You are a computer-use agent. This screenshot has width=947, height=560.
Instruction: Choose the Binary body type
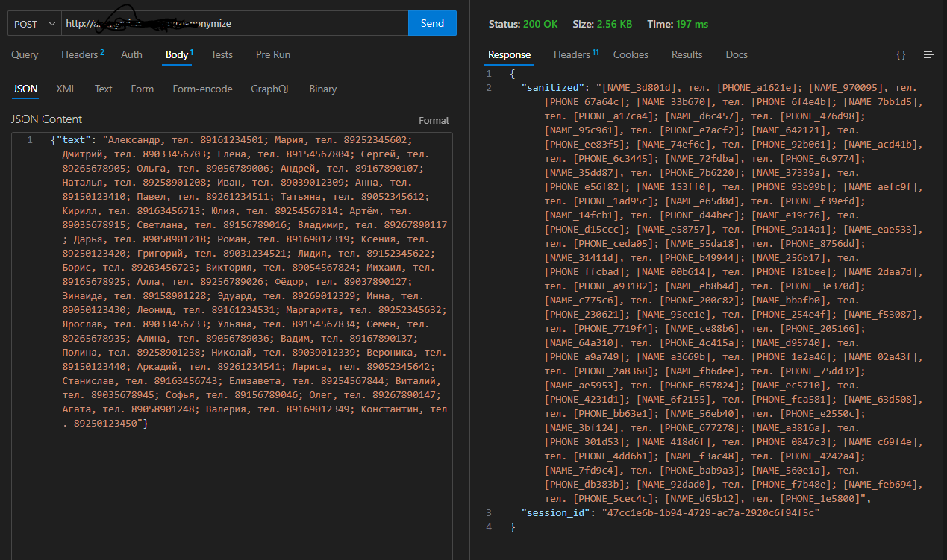click(322, 89)
